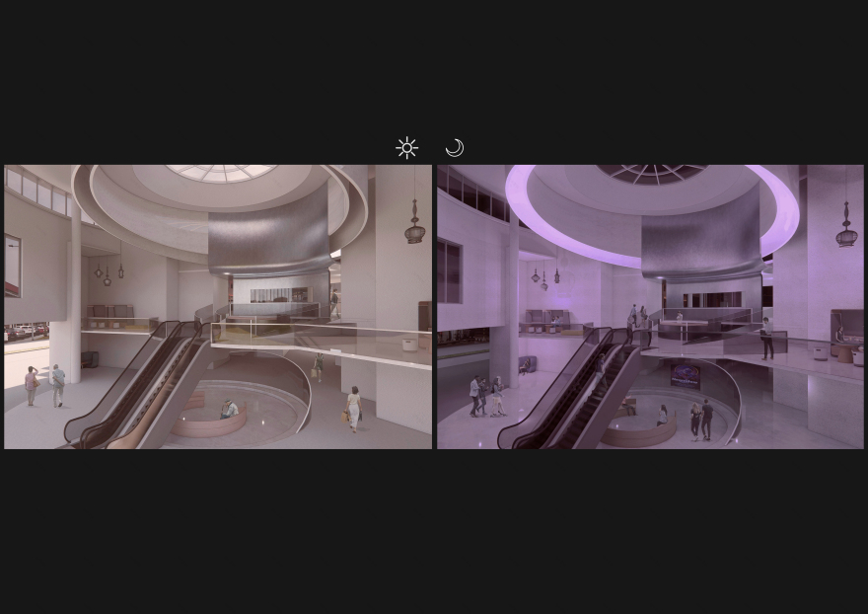Click the person standing on night balcony
Image resolution: width=868 pixels, height=614 pixels.
[x=766, y=339]
